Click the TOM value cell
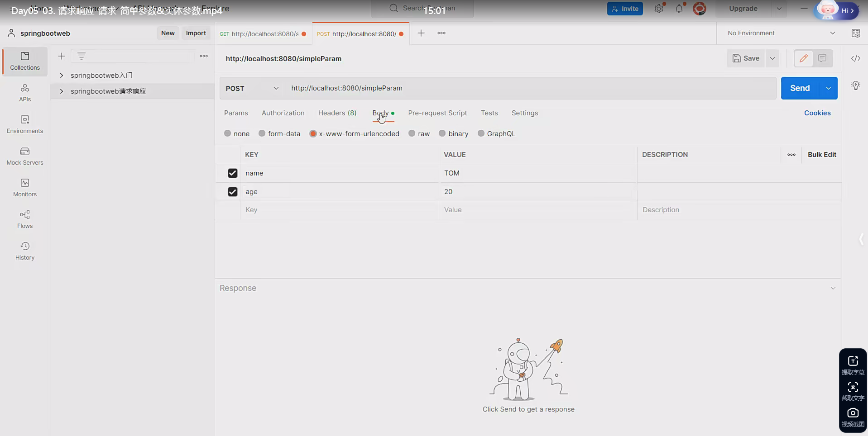Screen dimensions: 868x436 tap(538, 173)
